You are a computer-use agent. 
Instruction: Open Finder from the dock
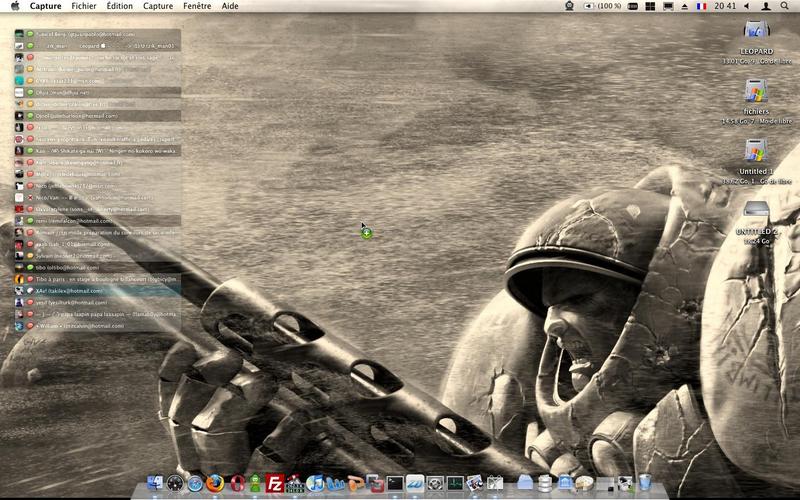[155, 484]
